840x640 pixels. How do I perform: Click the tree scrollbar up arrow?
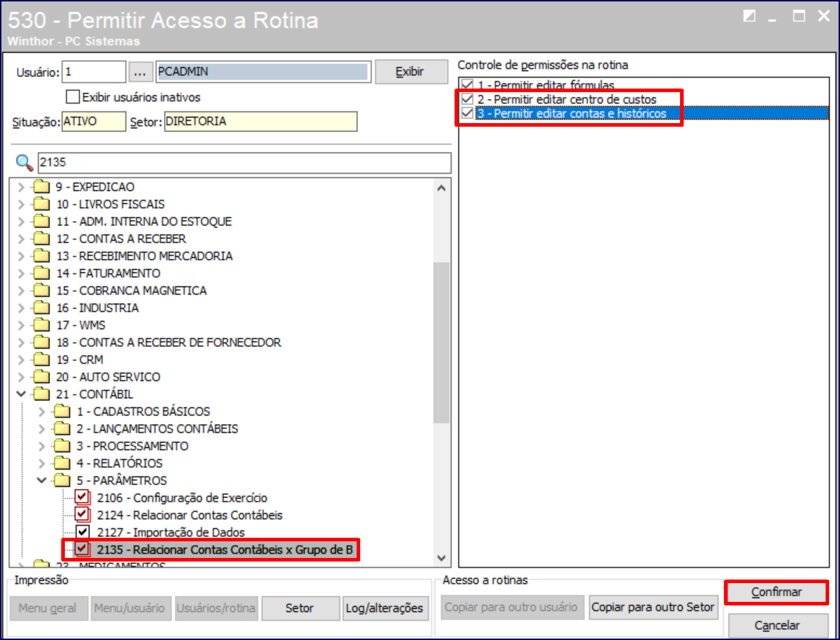(x=442, y=188)
